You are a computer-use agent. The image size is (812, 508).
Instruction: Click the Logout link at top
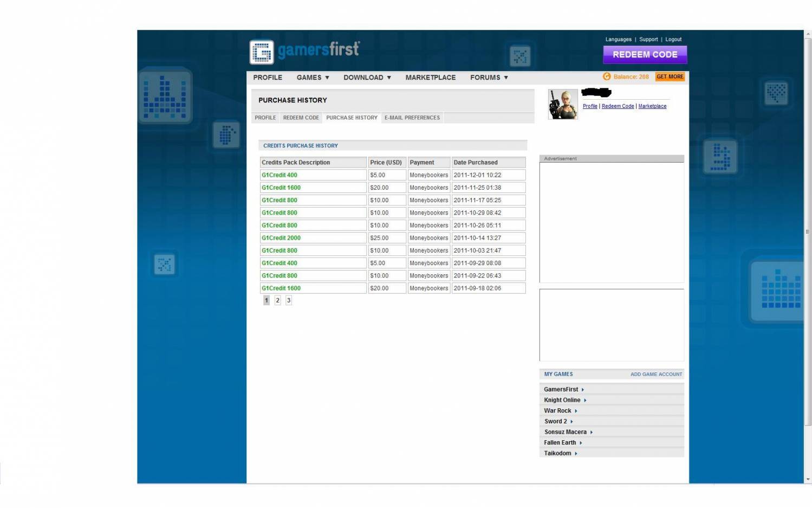click(673, 40)
